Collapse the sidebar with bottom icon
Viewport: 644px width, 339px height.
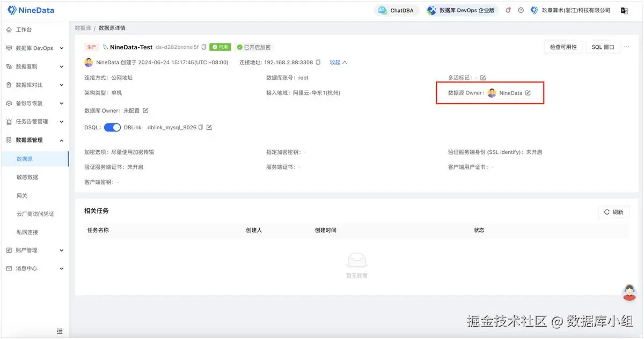[60, 330]
